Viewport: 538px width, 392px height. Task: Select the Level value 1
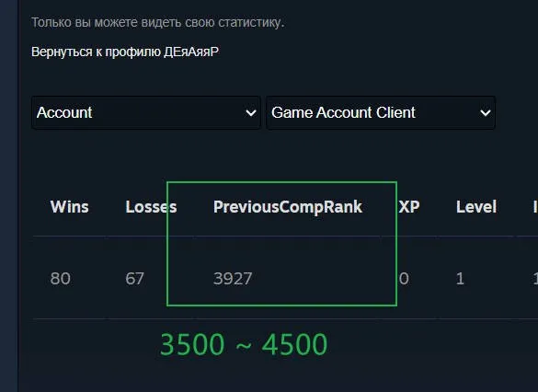tap(460, 279)
